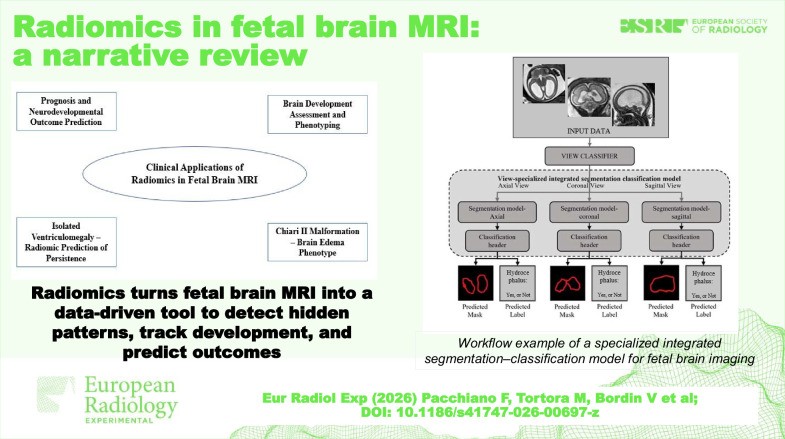Click the Classification header under the sagittal model
Image resolution: width=785 pixels, height=439 pixels.
coord(681,241)
